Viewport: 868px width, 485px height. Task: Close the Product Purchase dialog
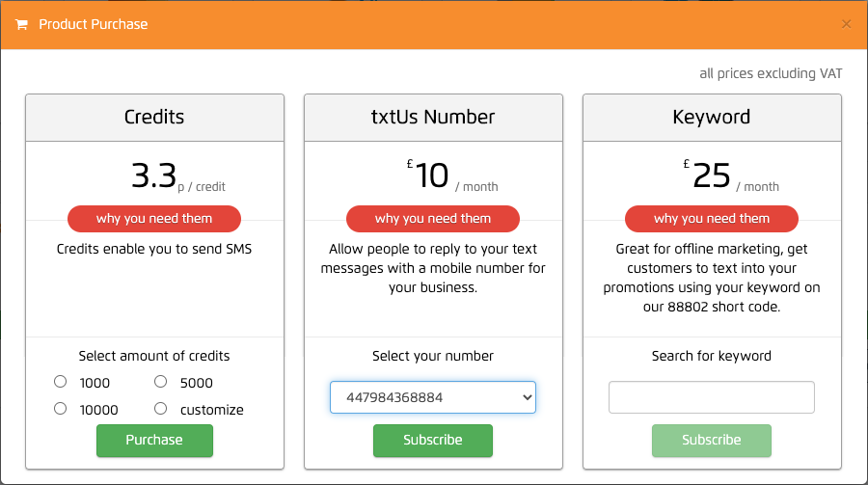coord(846,24)
